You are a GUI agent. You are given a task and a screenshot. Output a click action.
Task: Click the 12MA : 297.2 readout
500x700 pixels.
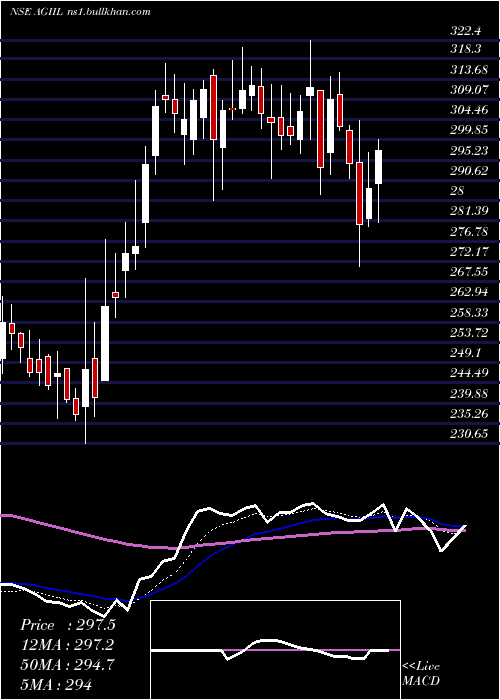tap(67, 644)
